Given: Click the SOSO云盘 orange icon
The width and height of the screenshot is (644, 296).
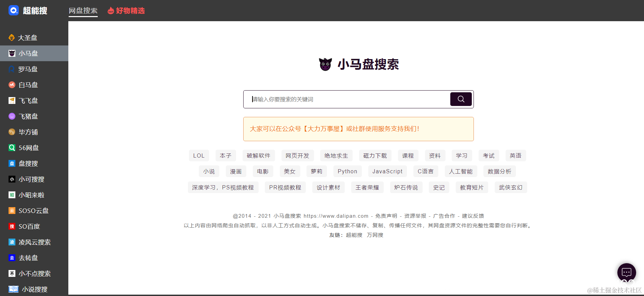Looking at the screenshot, I should (x=12, y=211).
